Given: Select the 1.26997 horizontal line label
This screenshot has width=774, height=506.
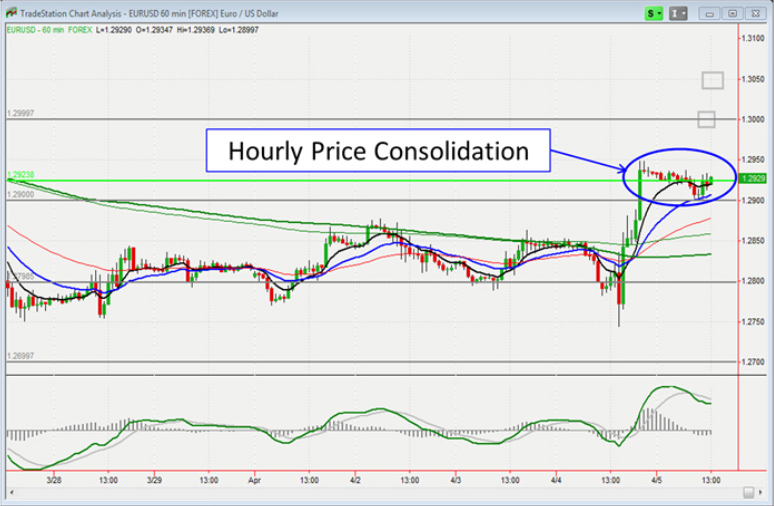Looking at the screenshot, I should click(21, 356).
